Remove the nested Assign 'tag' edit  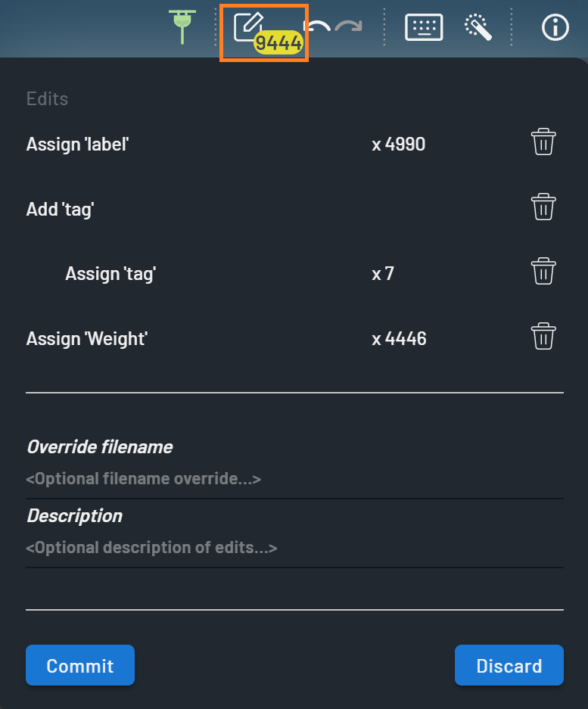coord(543,271)
